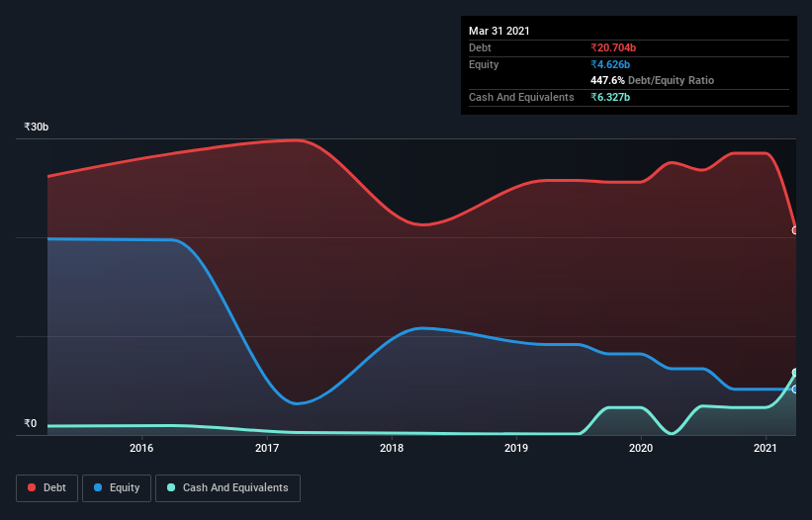This screenshot has height=520, width=812.
Task: Click the 2021 x-axis label
Action: point(766,448)
